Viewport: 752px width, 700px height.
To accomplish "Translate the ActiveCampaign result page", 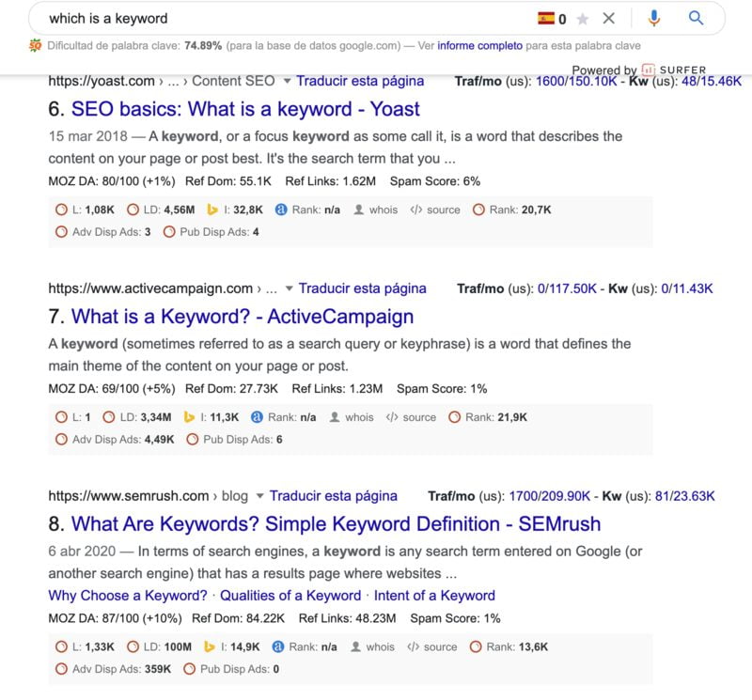I will (x=362, y=288).
